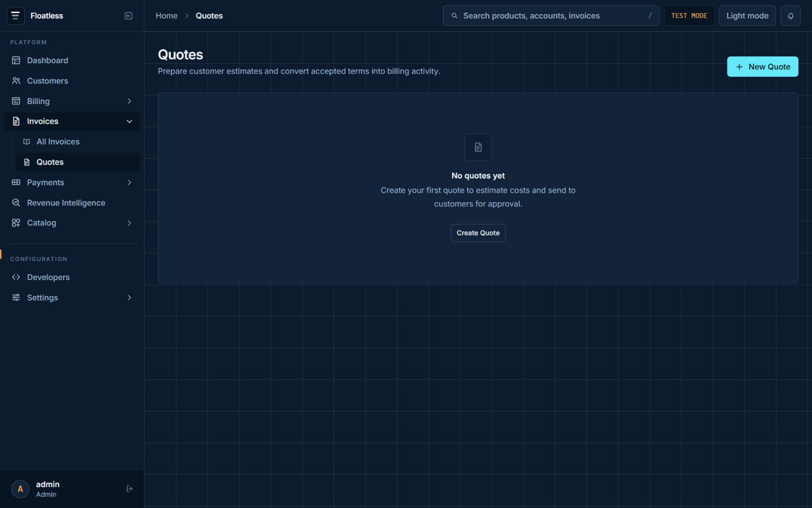Click the logout icon beside admin
Image resolution: width=812 pixels, height=508 pixels.
point(129,489)
